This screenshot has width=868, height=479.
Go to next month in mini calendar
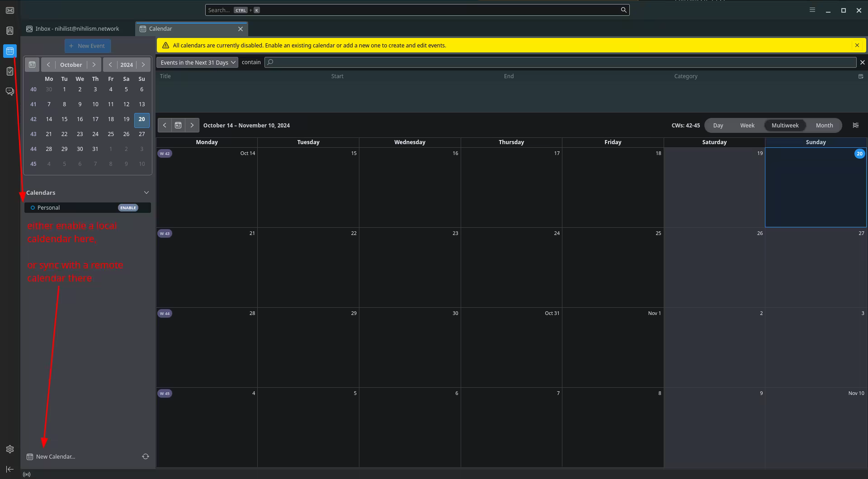pos(94,65)
